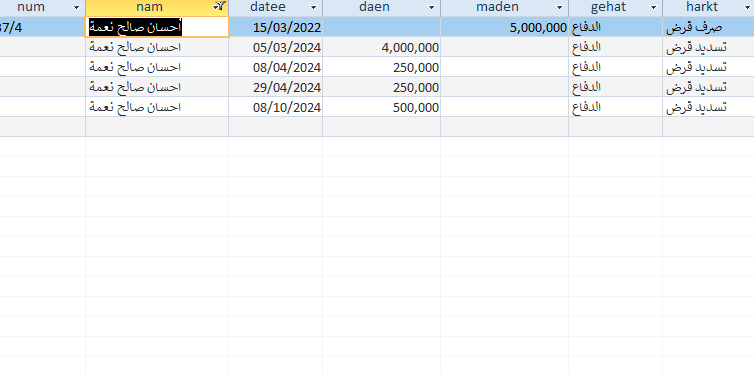Click date cell 29/04/2024
The height and width of the screenshot is (374, 754).
(276, 87)
